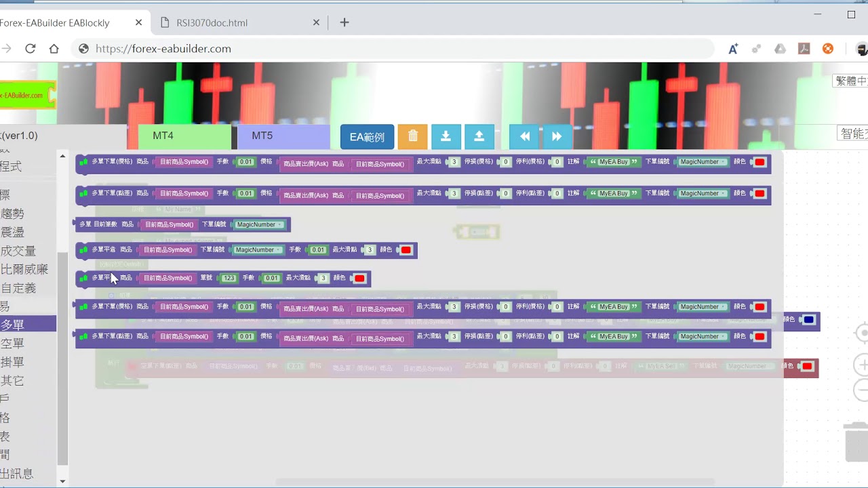Edit the 單號 value 123
The width and height of the screenshot is (868, 488).
click(x=229, y=279)
